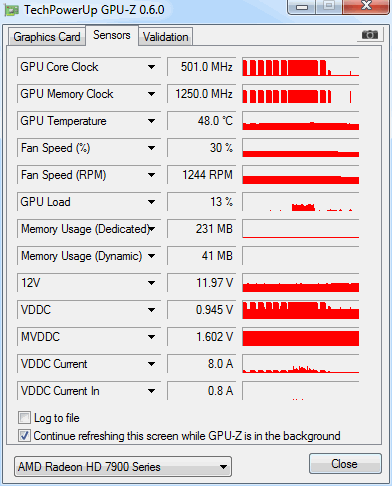
Task: Expand the GPU Load dropdown
Action: tap(151, 202)
